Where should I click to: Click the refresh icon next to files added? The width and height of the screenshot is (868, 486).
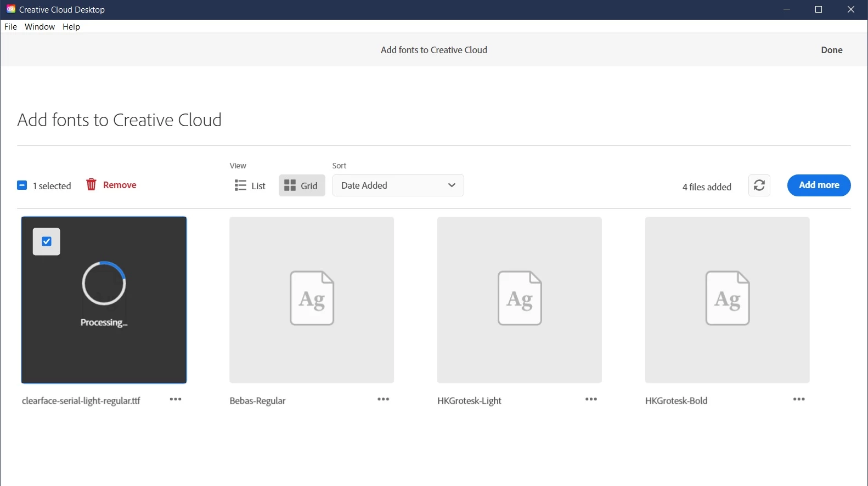tap(759, 185)
